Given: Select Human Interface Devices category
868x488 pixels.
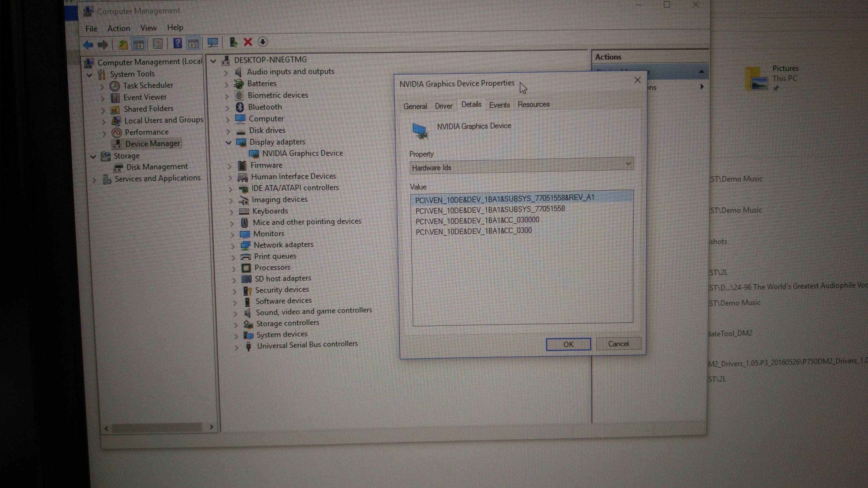Looking at the screenshot, I should (x=293, y=176).
